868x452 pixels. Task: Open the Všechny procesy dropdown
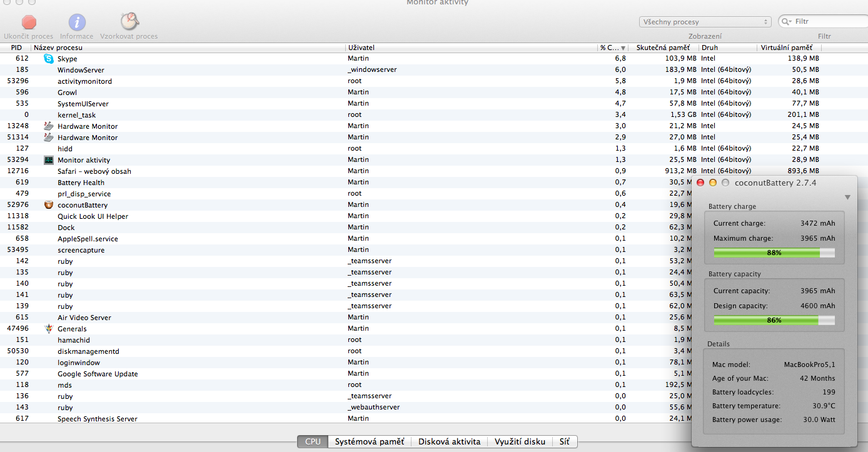[x=705, y=22]
